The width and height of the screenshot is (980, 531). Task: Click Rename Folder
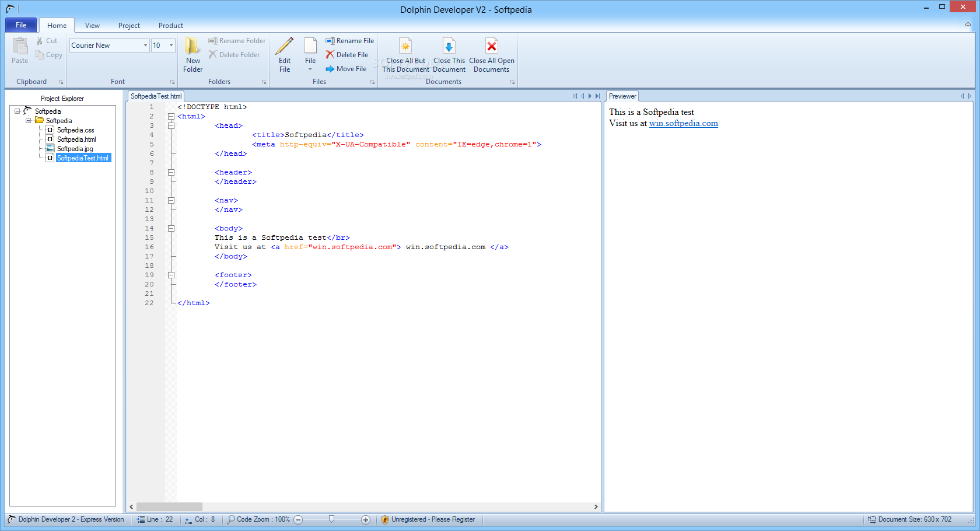pos(237,41)
